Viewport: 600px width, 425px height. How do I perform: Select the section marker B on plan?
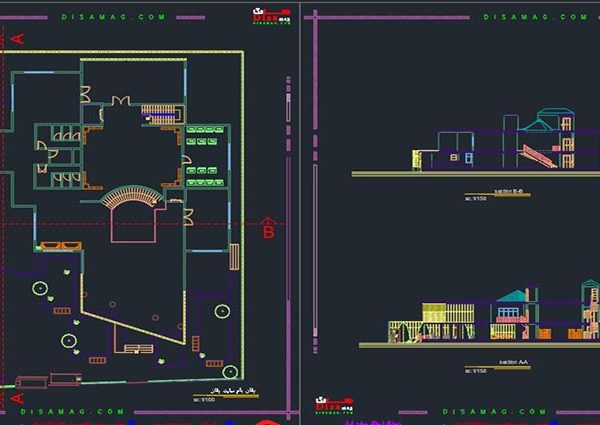tap(267, 233)
